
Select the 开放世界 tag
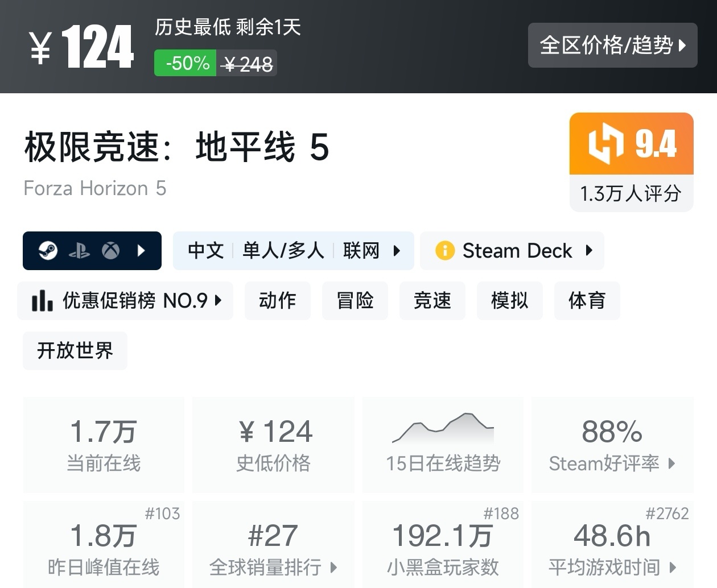(75, 351)
